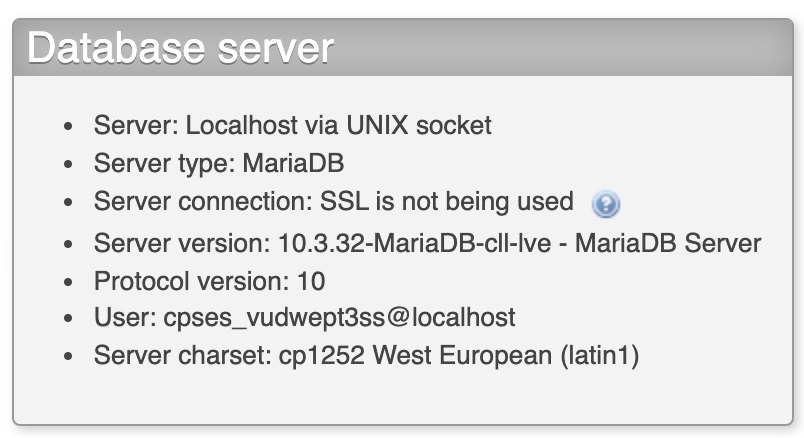This screenshot has width=804, height=438.
Task: Open the SSL connection help icon
Action: tap(606, 204)
